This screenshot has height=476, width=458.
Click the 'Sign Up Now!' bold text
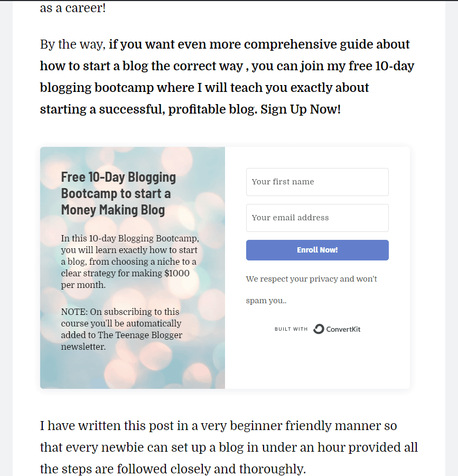(x=301, y=109)
